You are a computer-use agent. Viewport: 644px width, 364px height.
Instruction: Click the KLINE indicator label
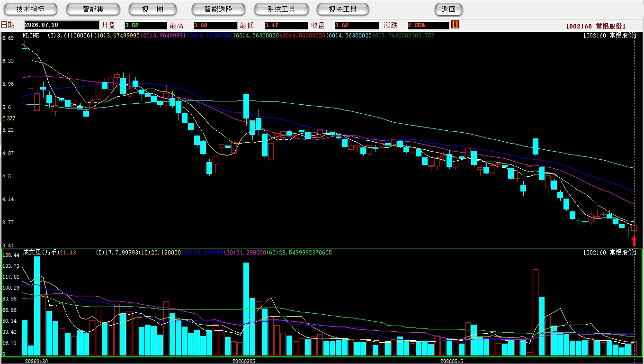click(x=31, y=36)
